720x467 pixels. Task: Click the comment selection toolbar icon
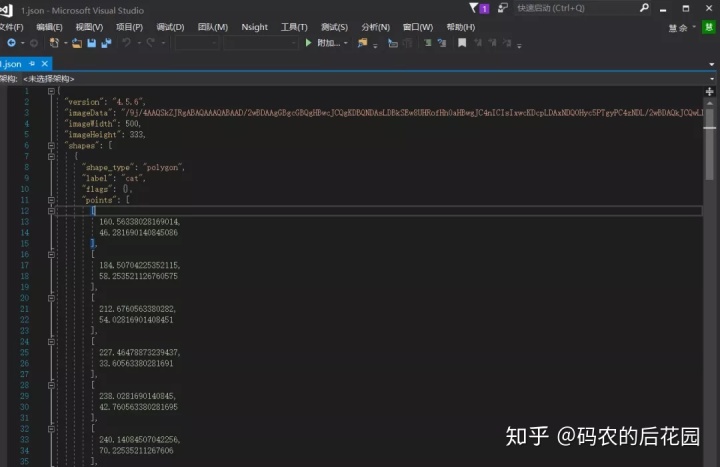pyautogui.click(x=428, y=43)
